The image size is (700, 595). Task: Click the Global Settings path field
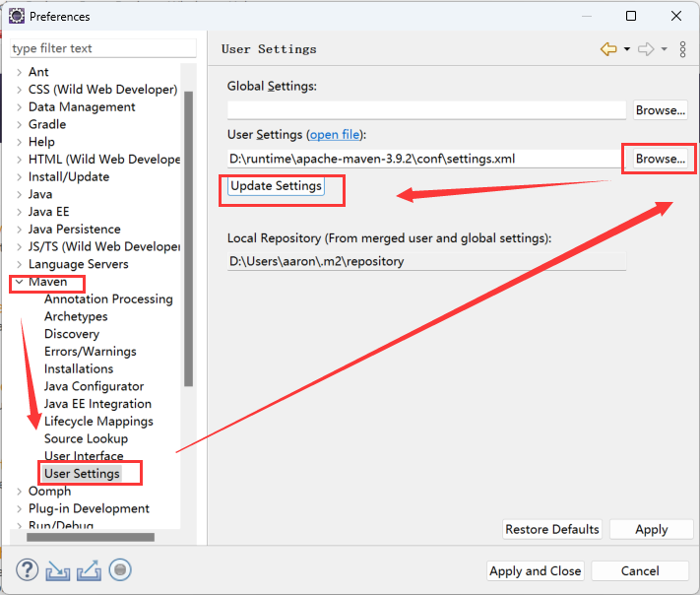click(426, 110)
